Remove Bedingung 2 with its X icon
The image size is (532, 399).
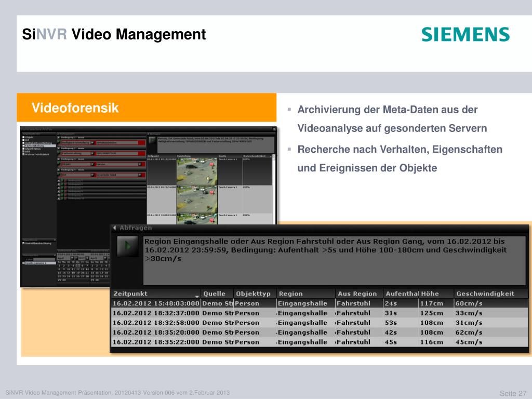[x=59, y=148]
